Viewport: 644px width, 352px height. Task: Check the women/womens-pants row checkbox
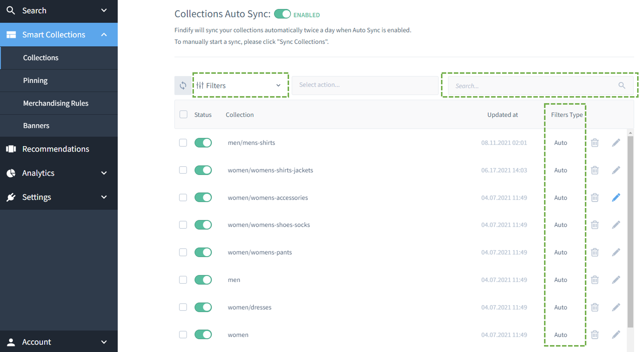click(183, 252)
